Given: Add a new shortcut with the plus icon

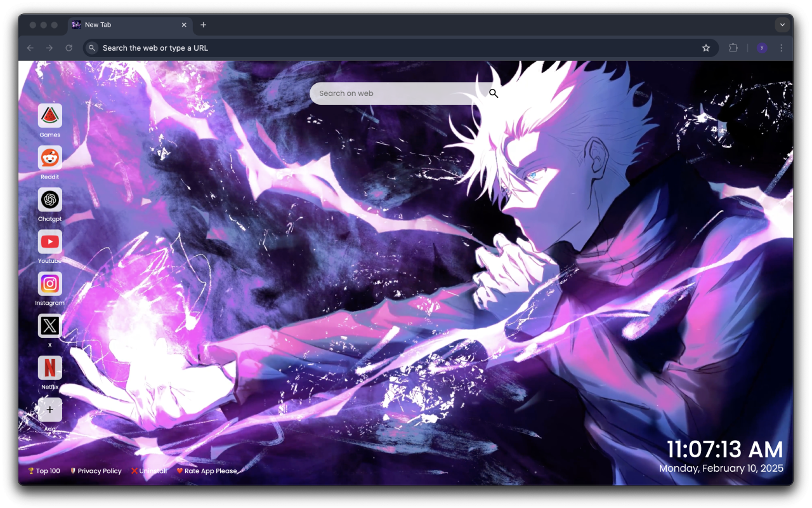Looking at the screenshot, I should 49,410.
